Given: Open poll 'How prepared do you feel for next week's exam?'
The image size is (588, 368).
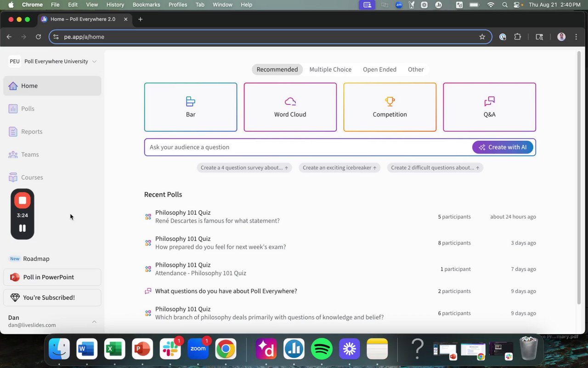Looking at the screenshot, I should click(340, 243).
